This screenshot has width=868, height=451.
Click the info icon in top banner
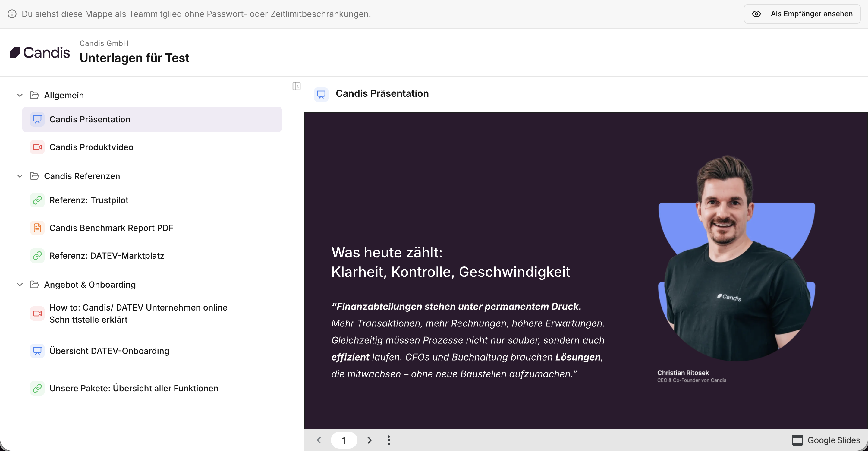coord(12,14)
